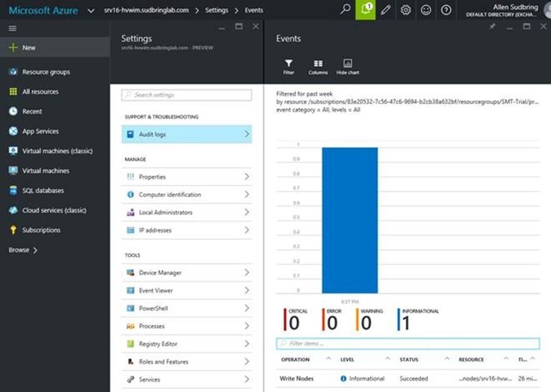551x392 pixels.
Task: Open Filter in Events toolbar
Action: (x=288, y=66)
